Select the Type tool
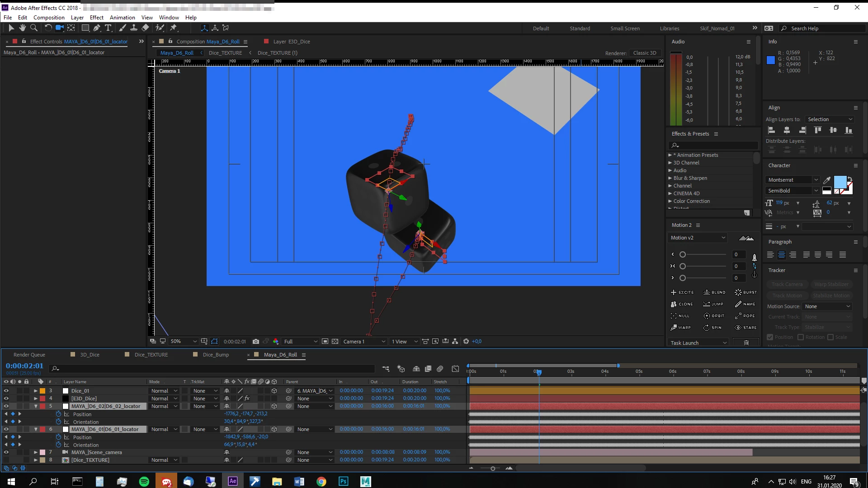Viewport: 868px width, 488px height. click(108, 28)
